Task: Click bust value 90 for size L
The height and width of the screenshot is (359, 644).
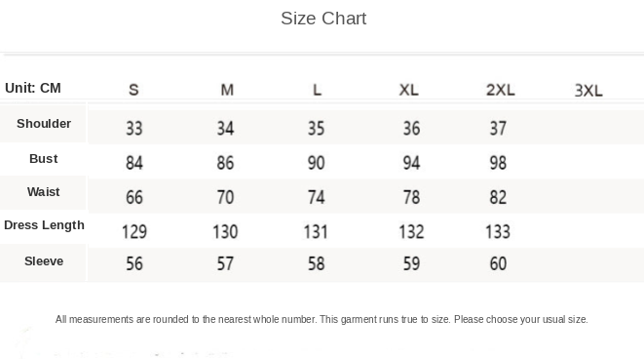Action: (317, 163)
